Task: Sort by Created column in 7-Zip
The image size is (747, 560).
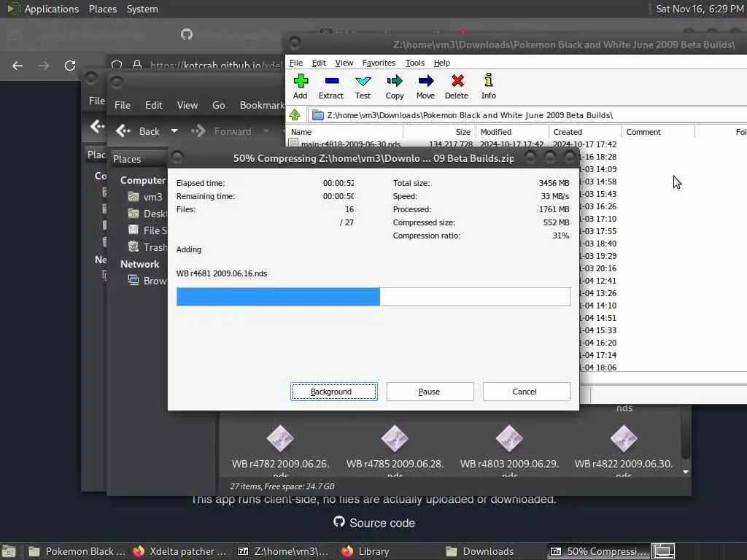Action: click(x=586, y=132)
